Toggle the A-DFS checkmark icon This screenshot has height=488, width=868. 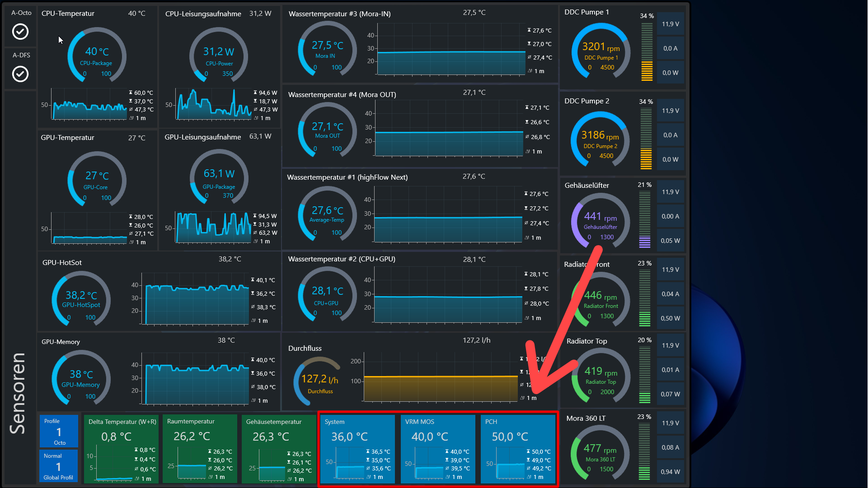[x=20, y=74]
